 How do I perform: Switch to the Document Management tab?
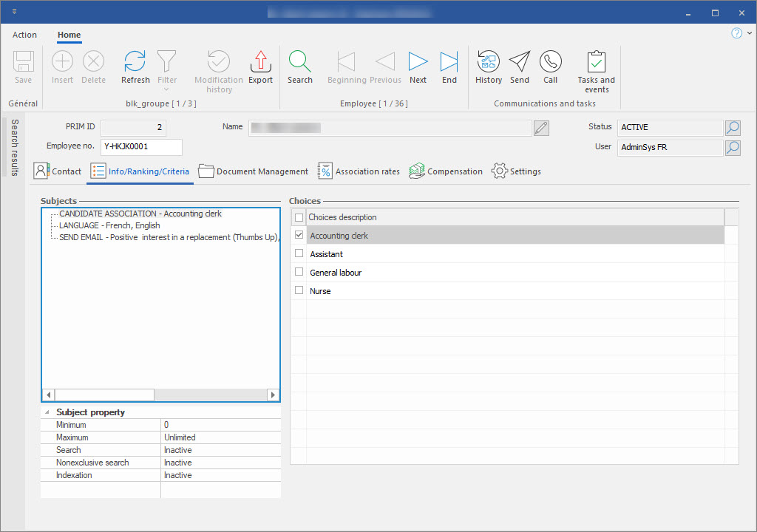point(254,171)
